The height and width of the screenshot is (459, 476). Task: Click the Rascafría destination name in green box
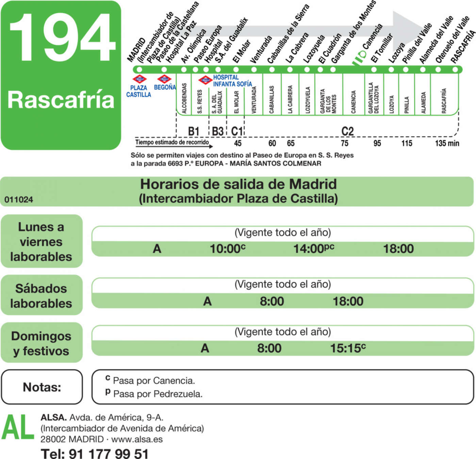[x=61, y=100]
